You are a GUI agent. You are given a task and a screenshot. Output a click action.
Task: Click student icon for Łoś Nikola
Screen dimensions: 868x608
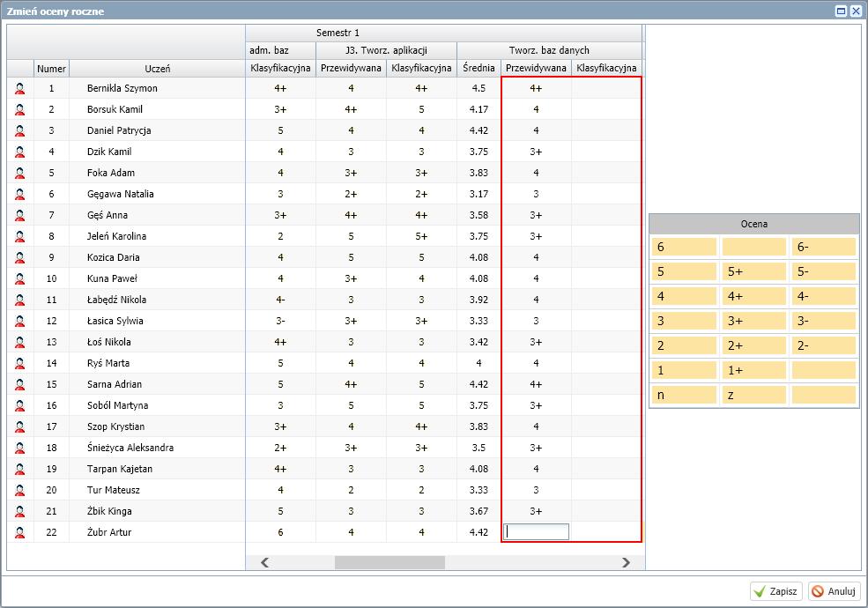tap(20, 342)
